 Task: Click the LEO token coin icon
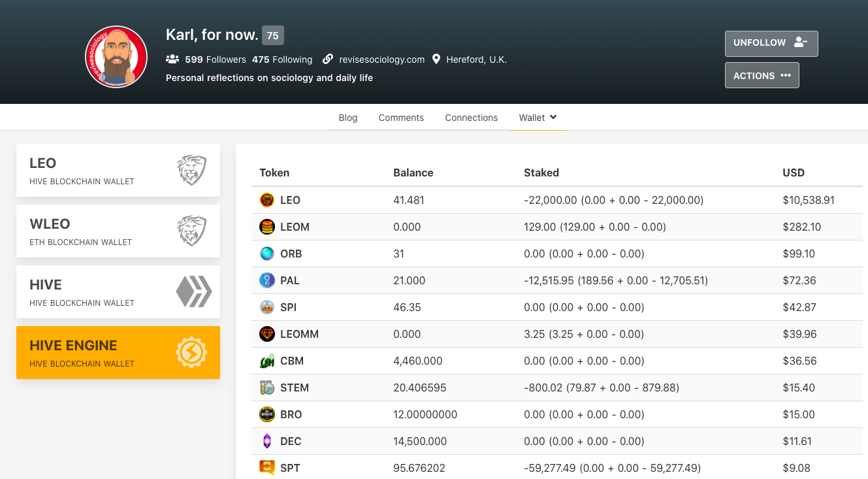click(266, 200)
